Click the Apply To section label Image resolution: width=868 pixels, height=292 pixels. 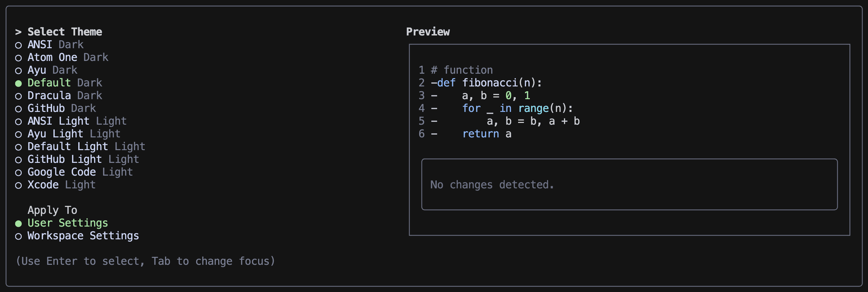(52, 210)
